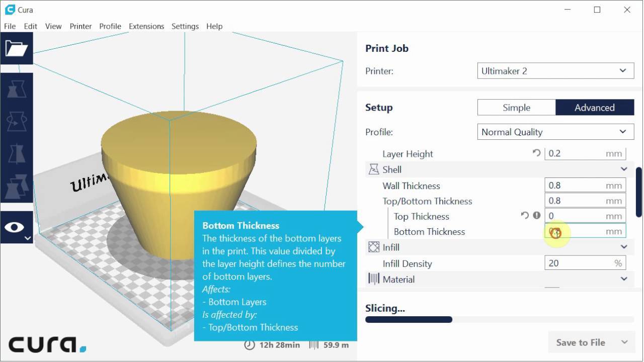Reset Top Thickness with revert arrow
The image size is (644, 362).
pos(525,215)
